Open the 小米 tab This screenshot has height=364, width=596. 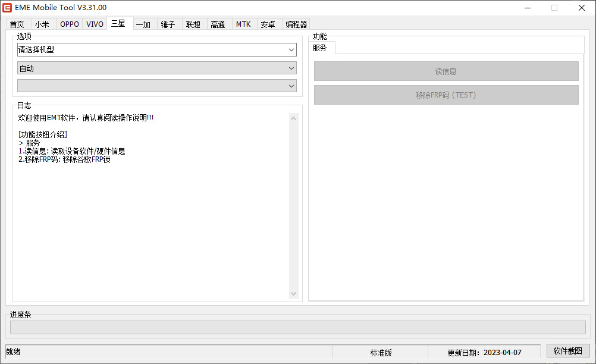click(x=42, y=24)
